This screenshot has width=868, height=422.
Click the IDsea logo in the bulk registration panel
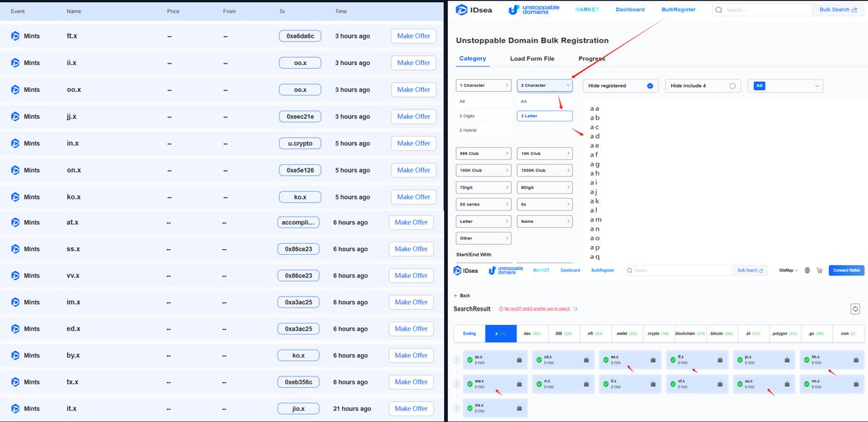point(474,10)
